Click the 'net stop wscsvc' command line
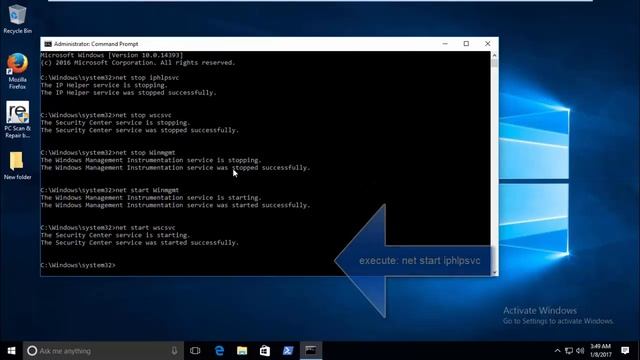The image size is (640, 360). [x=106, y=115]
